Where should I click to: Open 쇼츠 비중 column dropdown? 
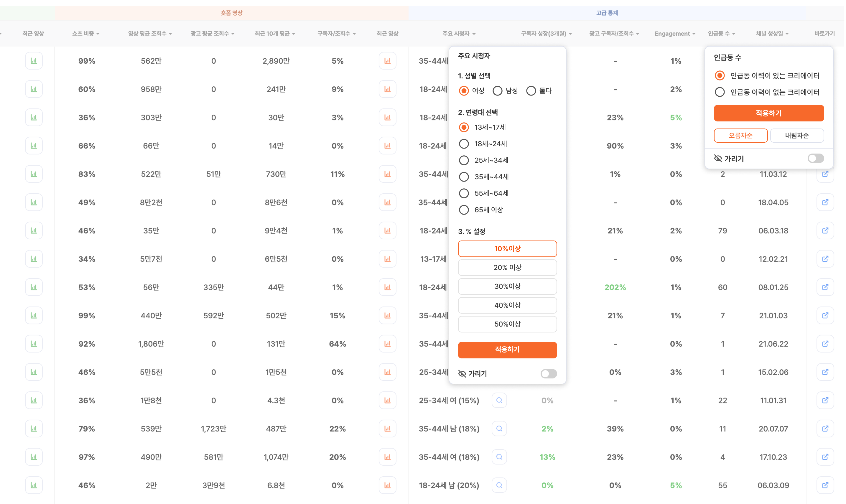point(85,34)
